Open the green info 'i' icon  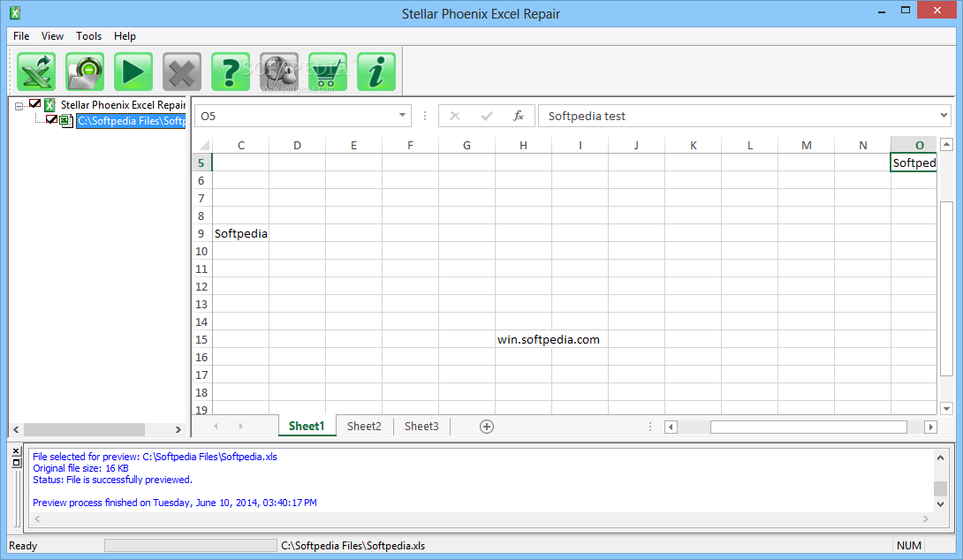(375, 72)
